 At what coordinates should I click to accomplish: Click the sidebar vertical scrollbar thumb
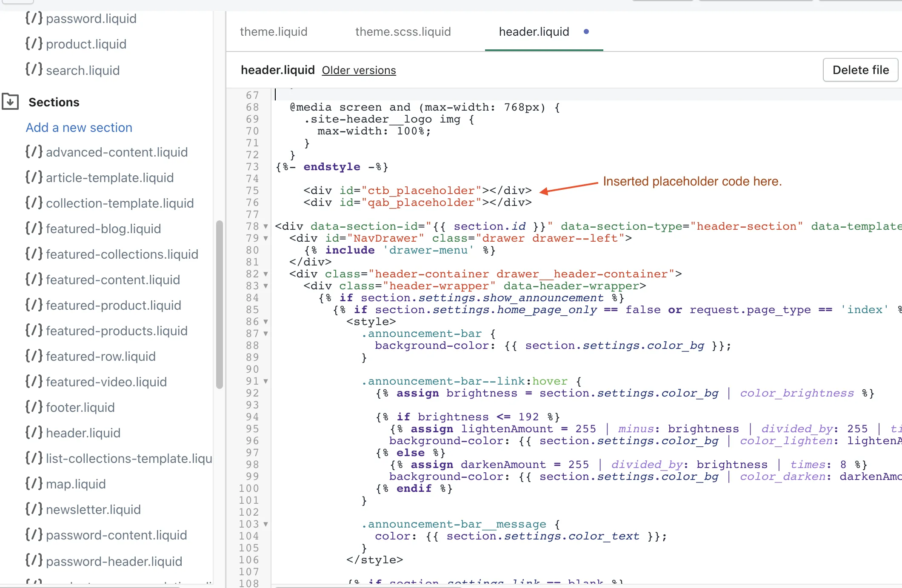pyautogui.click(x=220, y=305)
